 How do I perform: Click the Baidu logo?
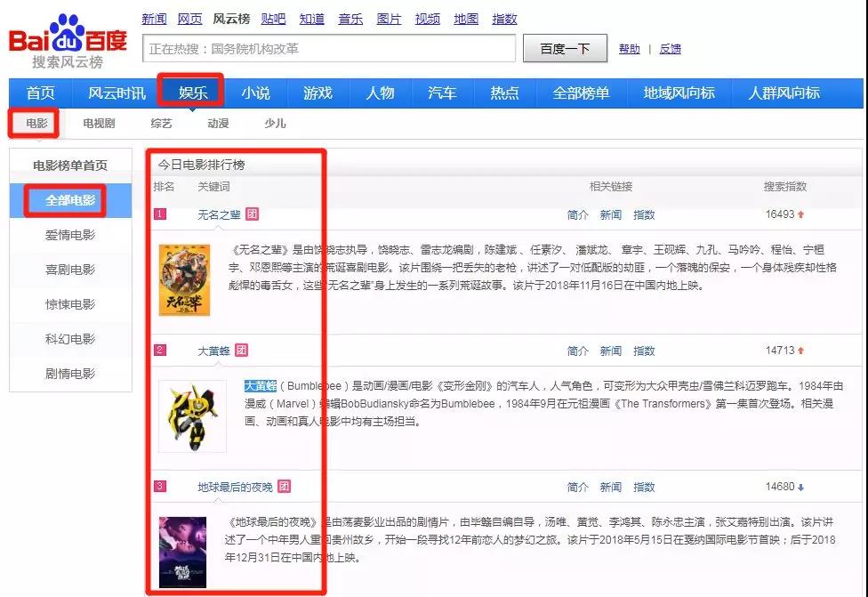[68, 42]
